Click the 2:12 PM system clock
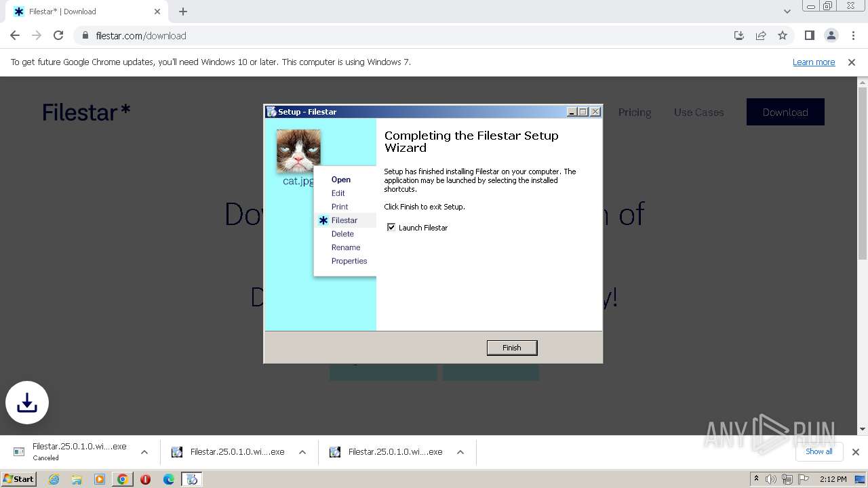 pos(833,479)
